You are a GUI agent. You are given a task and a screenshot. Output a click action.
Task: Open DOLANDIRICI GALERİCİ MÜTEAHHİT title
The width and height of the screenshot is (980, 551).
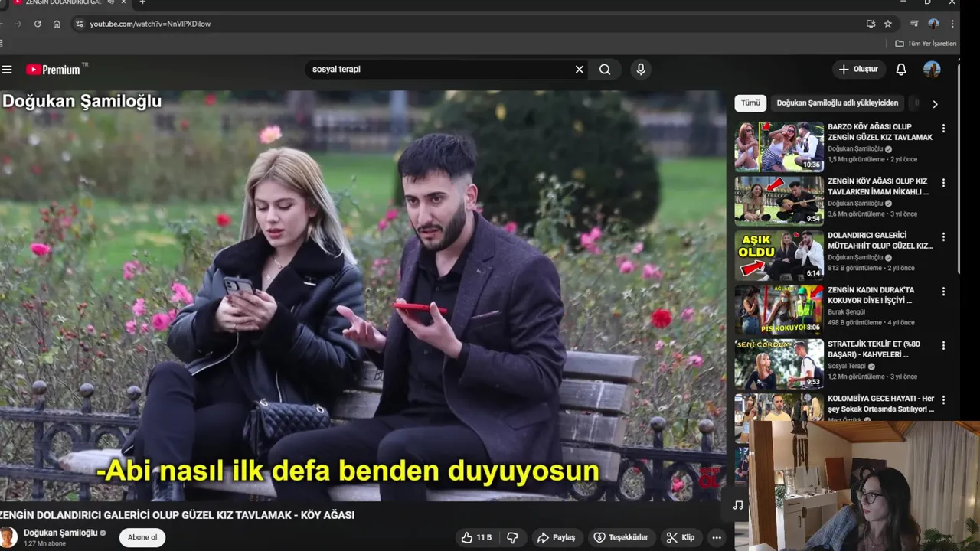pos(880,241)
